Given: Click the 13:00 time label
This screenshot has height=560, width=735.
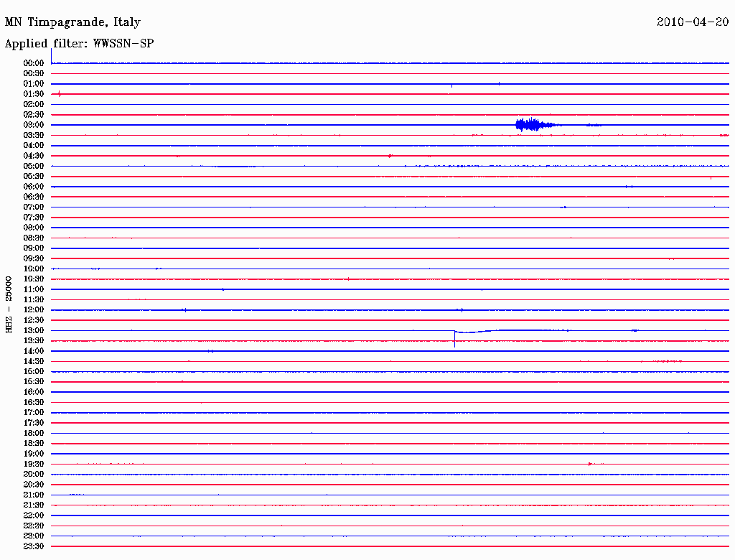Looking at the screenshot, I should [34, 330].
